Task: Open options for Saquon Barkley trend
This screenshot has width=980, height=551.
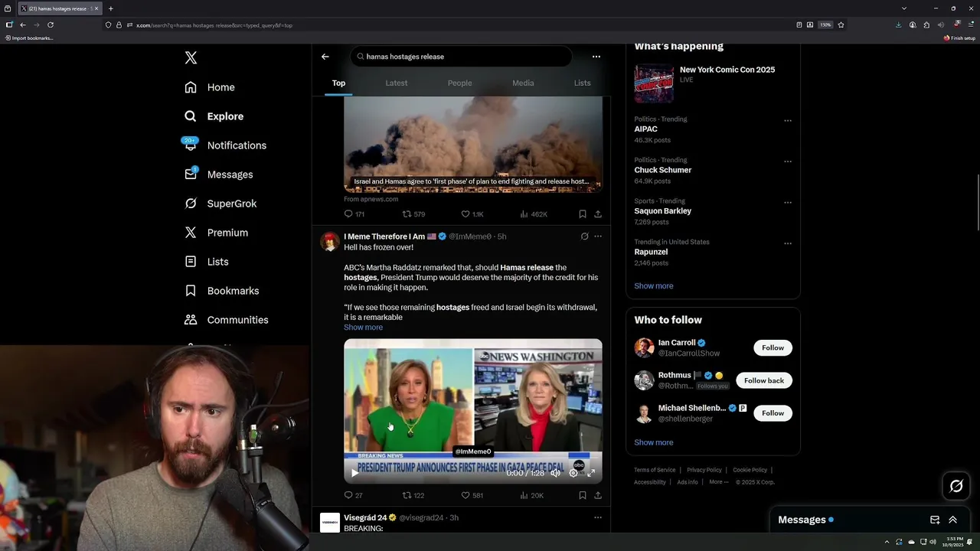Action: tap(788, 203)
